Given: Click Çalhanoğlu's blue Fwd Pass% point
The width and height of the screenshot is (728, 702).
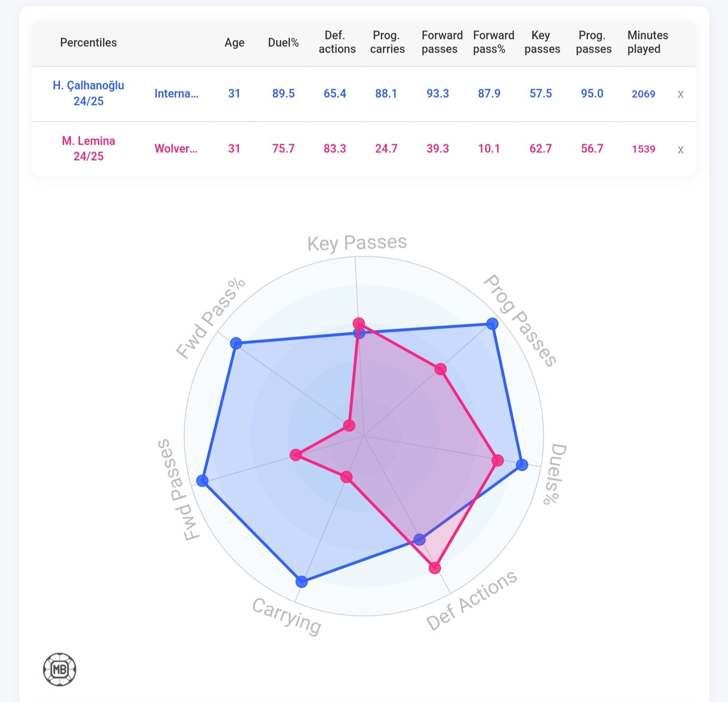Looking at the screenshot, I should coord(236,343).
